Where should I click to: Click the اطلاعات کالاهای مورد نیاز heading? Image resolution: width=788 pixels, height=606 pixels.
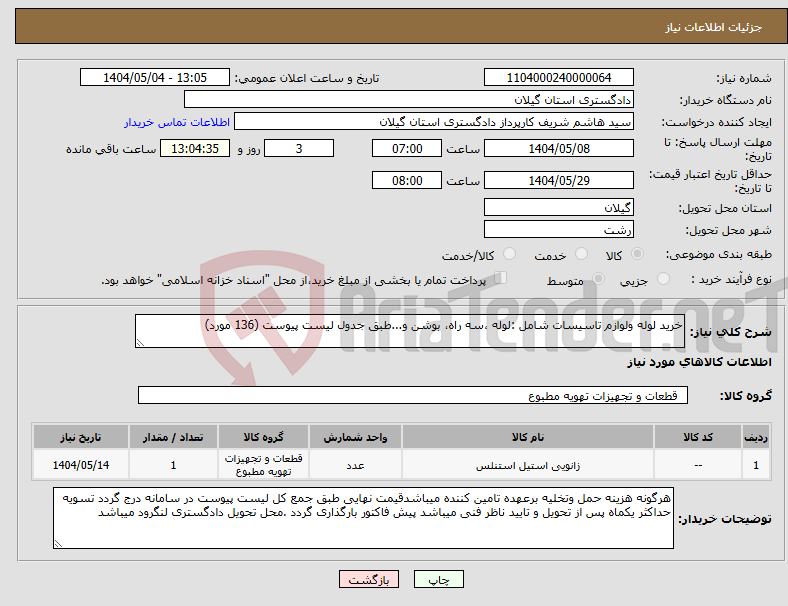[x=699, y=362]
